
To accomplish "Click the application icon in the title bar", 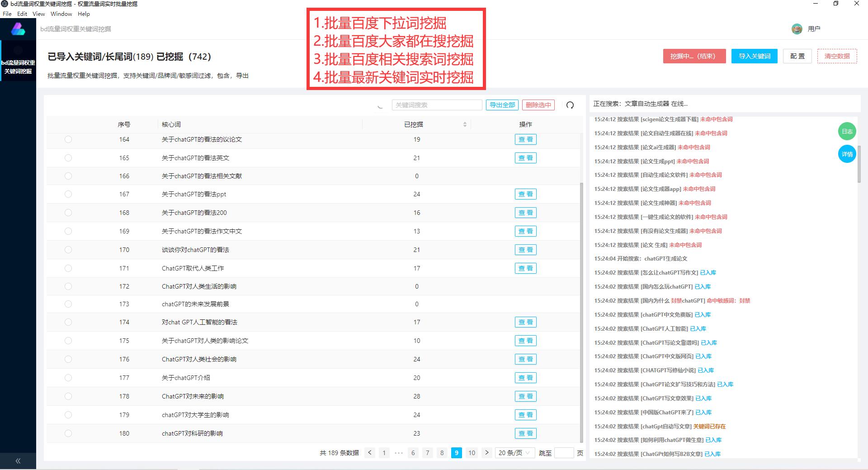I will [5, 4].
